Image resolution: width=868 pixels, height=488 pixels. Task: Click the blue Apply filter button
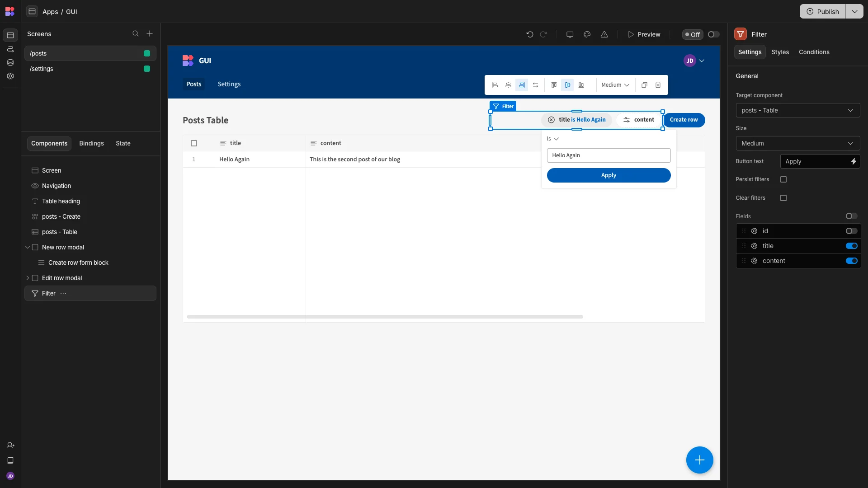tap(609, 175)
